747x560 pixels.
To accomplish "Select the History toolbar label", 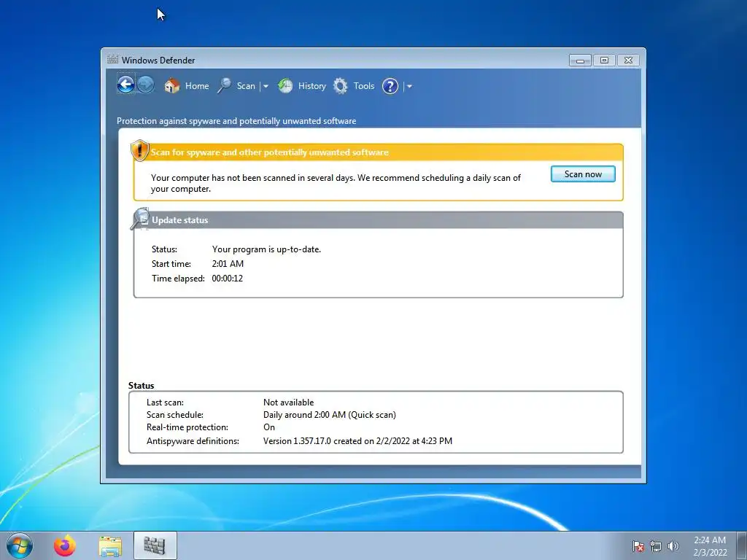I will (x=312, y=86).
